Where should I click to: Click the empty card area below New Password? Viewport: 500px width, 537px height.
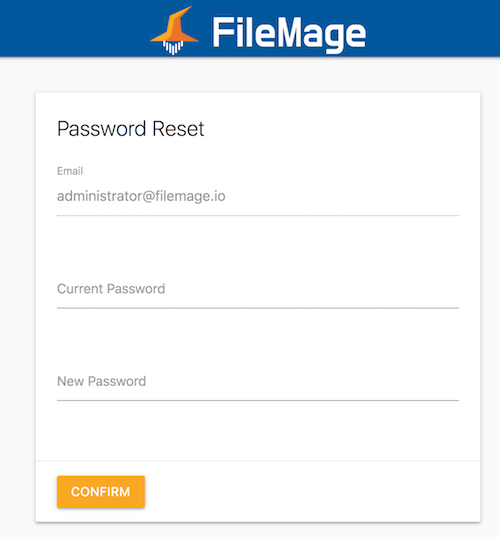tap(258, 431)
